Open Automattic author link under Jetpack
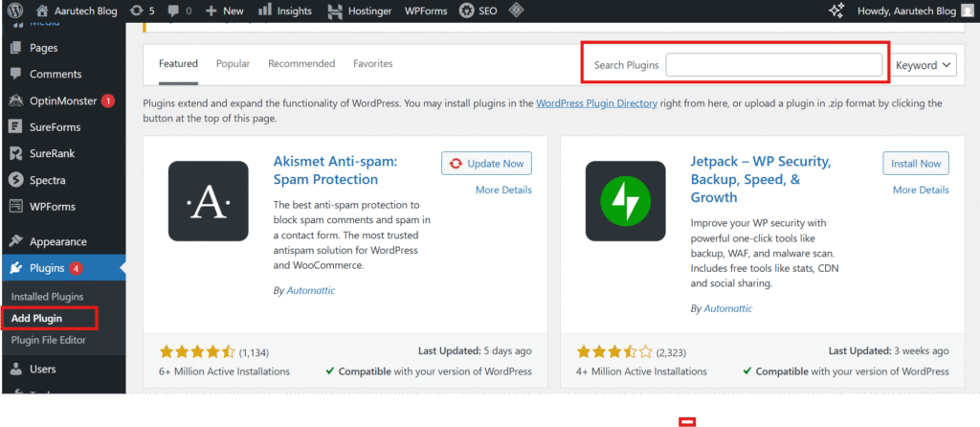980x427 pixels. [x=728, y=308]
